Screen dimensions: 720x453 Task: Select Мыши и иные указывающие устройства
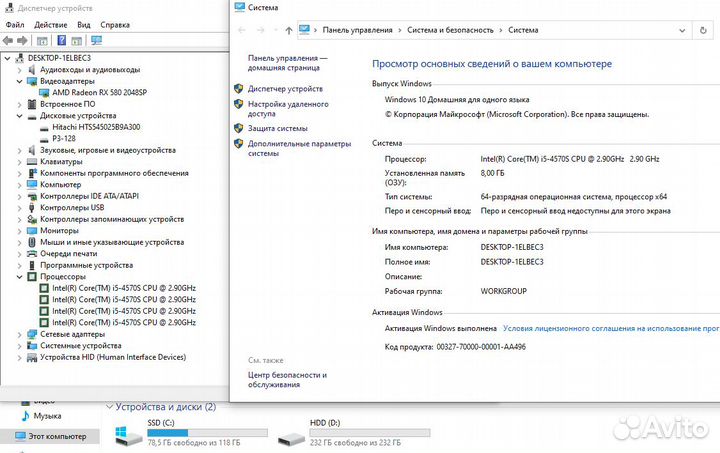pyautogui.click(x=112, y=242)
